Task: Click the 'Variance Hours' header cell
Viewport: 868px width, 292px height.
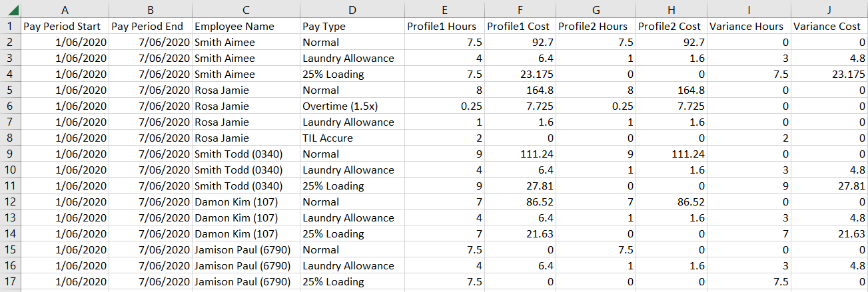Action: [x=748, y=27]
